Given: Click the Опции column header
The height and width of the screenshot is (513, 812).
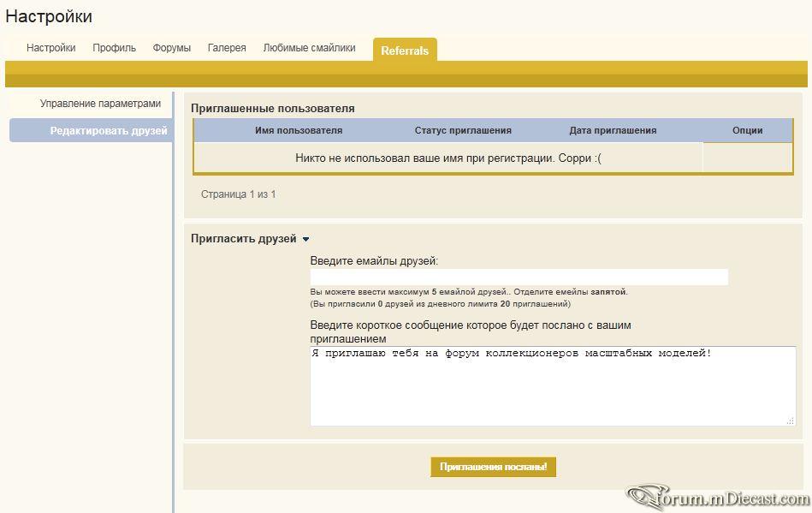Looking at the screenshot, I should 747,130.
